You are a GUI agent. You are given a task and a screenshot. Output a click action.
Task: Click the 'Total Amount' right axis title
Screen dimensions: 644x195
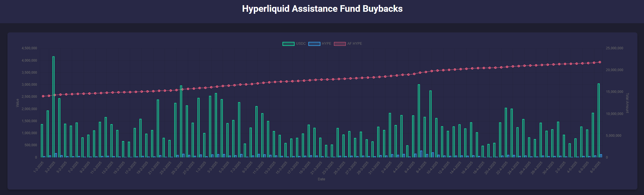[x=627, y=103]
